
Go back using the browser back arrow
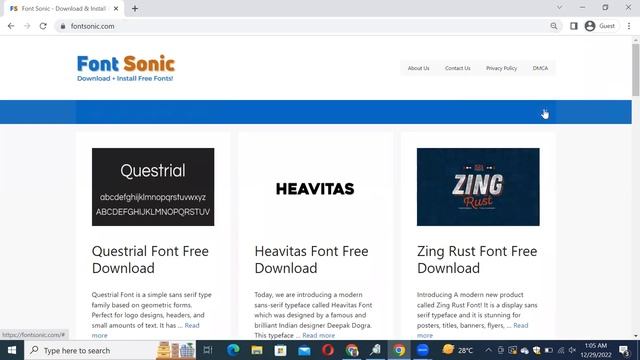(x=11, y=26)
